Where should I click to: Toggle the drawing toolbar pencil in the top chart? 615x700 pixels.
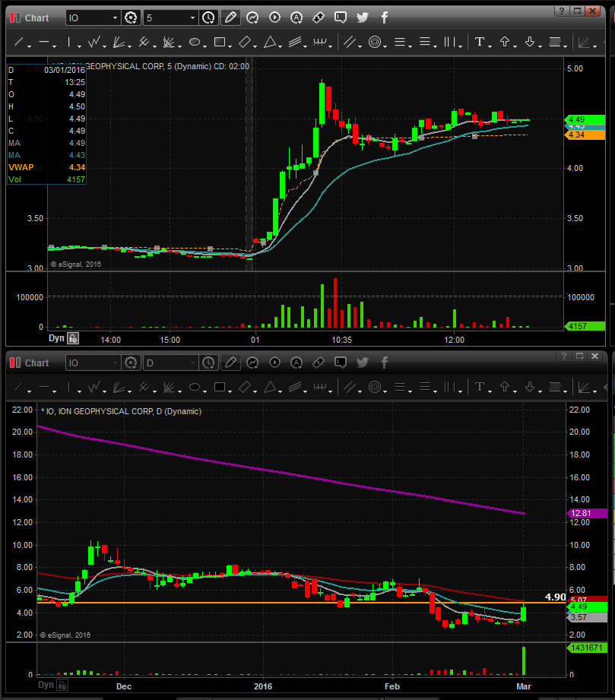click(230, 17)
